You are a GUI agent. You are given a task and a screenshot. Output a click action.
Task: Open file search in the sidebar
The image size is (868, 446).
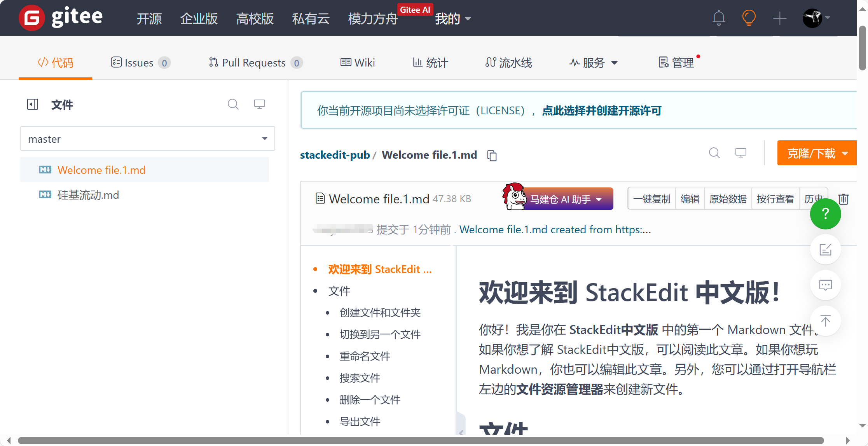pyautogui.click(x=233, y=104)
